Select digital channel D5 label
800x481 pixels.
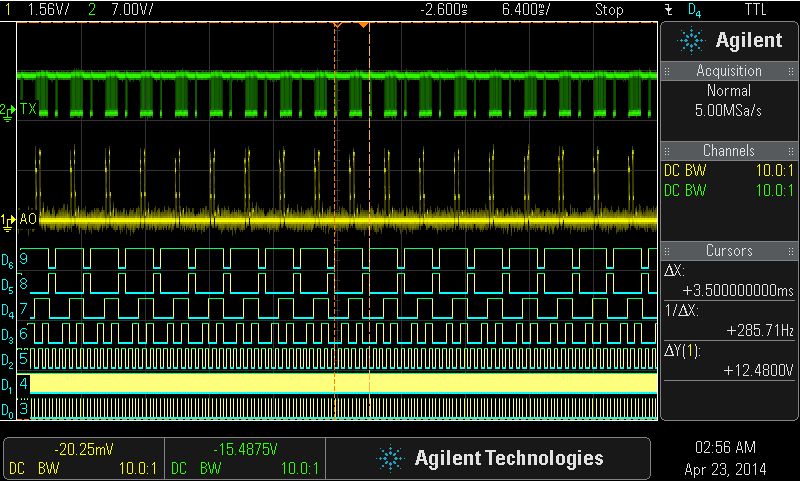click(x=7, y=286)
